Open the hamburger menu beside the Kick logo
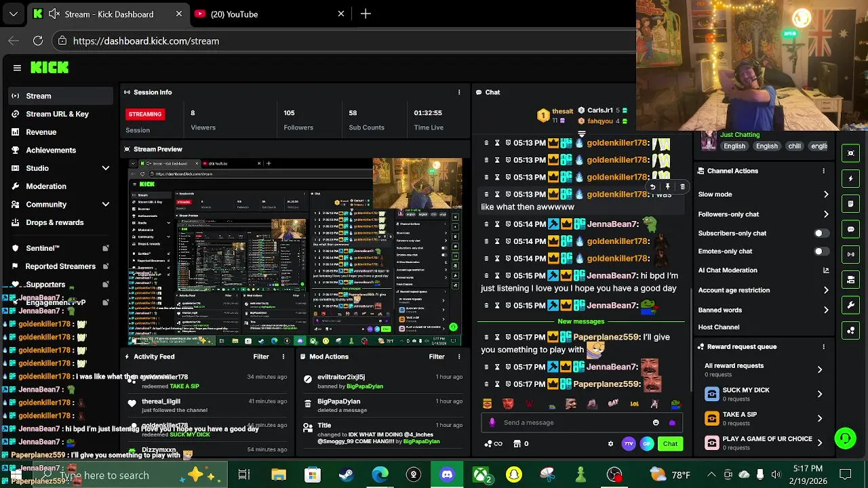The width and height of the screenshot is (868, 488). [17, 68]
